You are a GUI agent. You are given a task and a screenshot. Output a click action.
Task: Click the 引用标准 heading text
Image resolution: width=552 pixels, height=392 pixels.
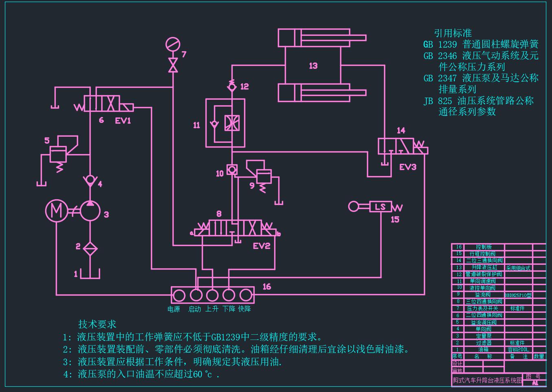click(x=453, y=33)
